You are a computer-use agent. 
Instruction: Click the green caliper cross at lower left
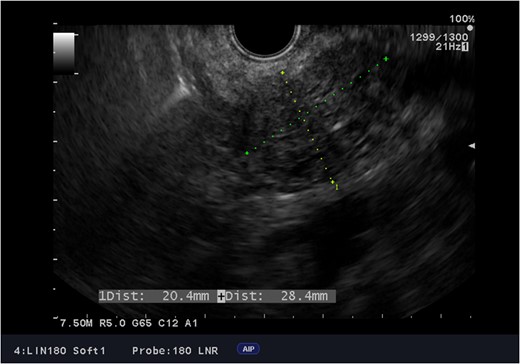[247, 153]
